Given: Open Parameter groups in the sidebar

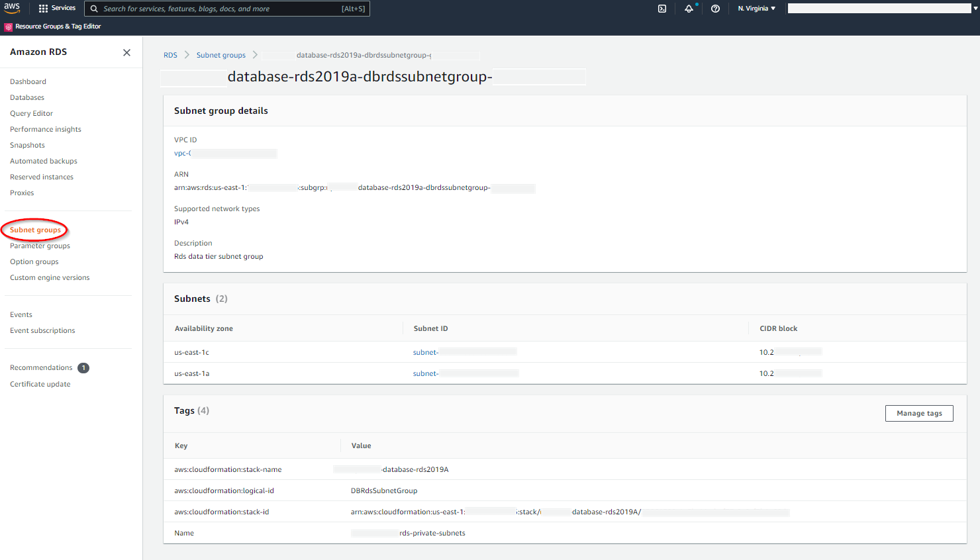Looking at the screenshot, I should coord(40,246).
